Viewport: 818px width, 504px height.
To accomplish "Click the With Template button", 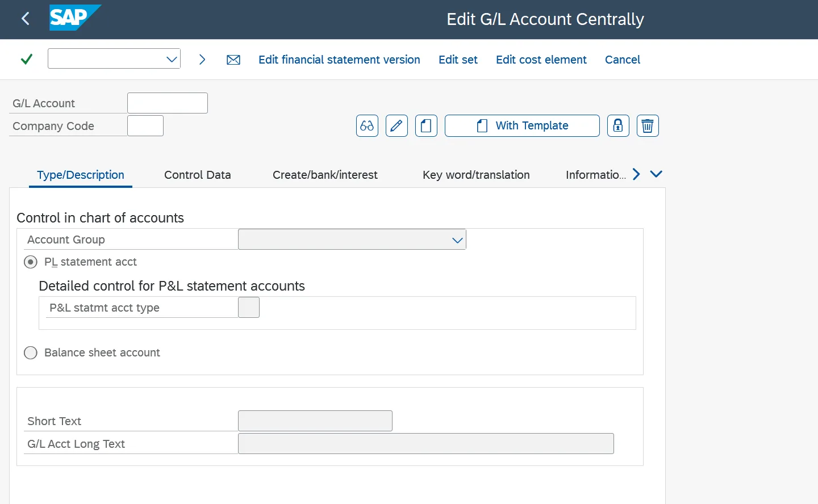I will coord(522,125).
